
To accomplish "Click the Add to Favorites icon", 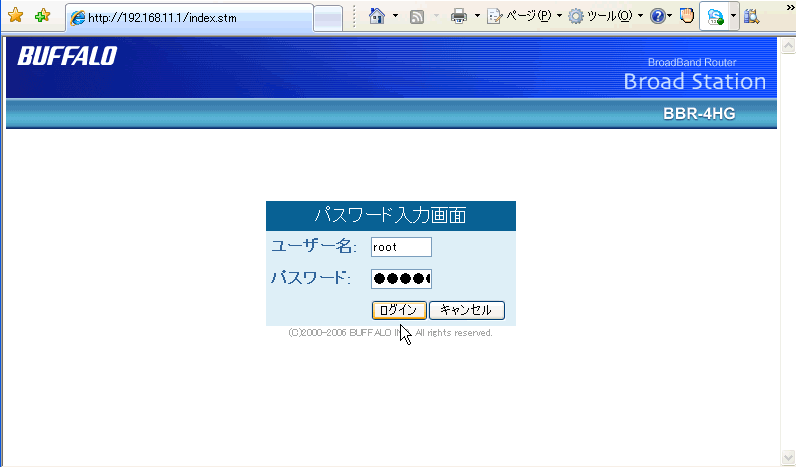I will coord(43,15).
